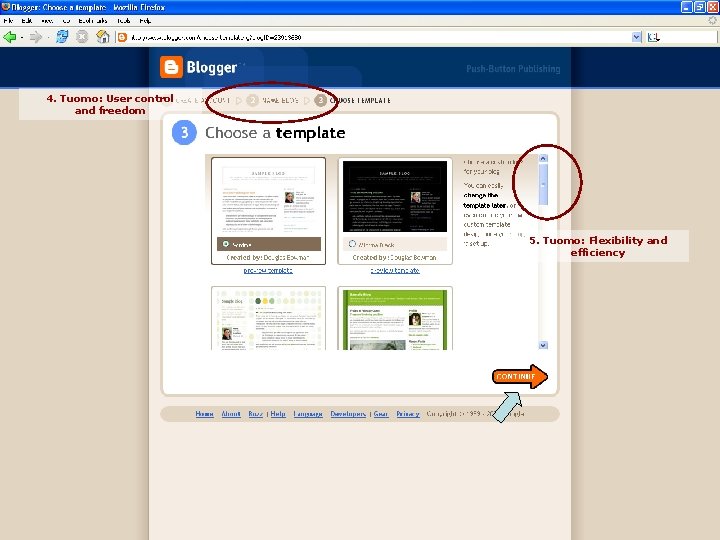Open the Gear footer link
Image resolution: width=720 pixels, height=540 pixels.
pos(381,414)
